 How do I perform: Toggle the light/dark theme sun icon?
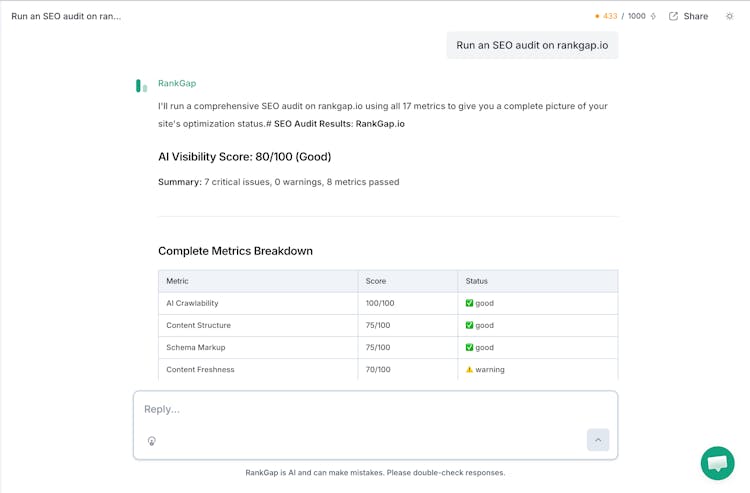click(x=729, y=16)
